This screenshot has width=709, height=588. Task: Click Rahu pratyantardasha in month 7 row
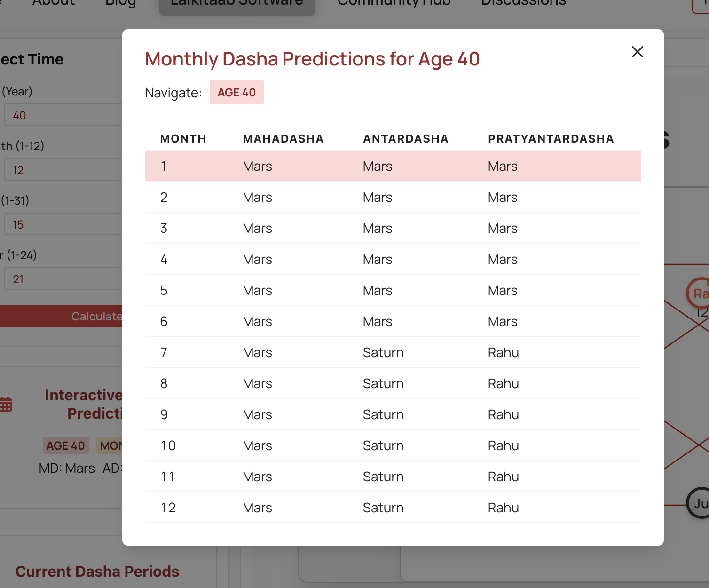pos(504,352)
